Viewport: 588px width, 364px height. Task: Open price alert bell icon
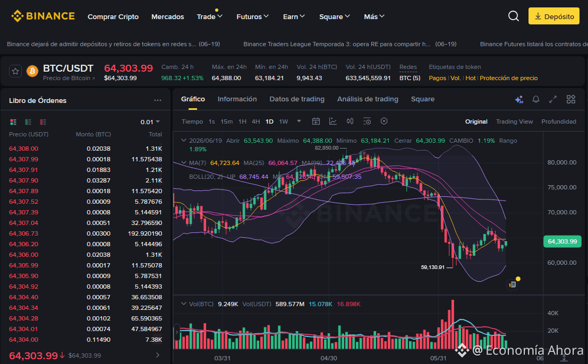click(536, 99)
